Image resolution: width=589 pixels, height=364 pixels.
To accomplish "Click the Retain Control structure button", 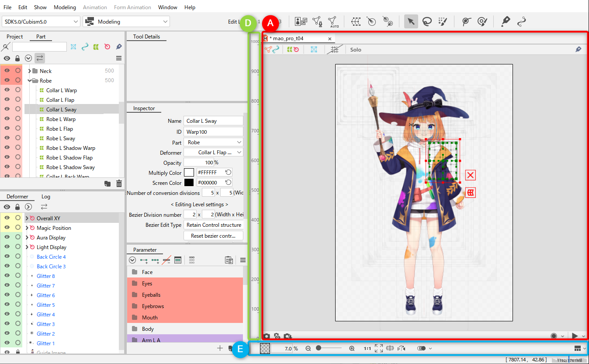I will pos(213,225).
